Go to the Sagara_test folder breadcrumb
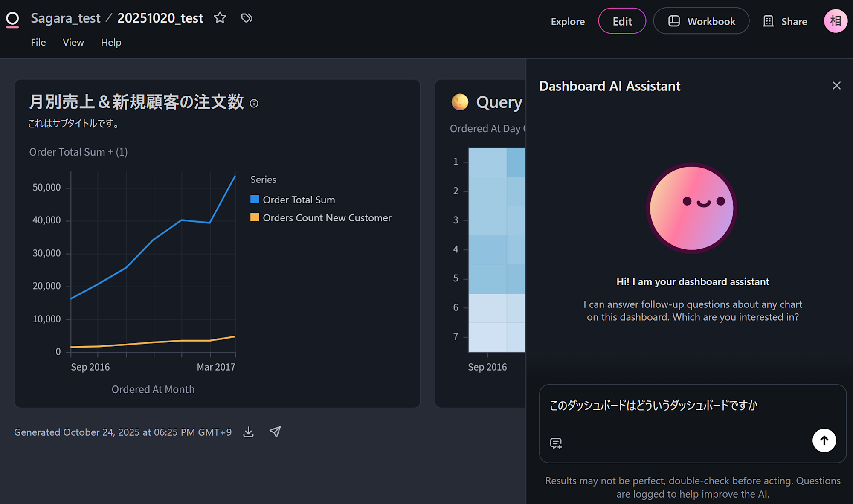 point(65,18)
